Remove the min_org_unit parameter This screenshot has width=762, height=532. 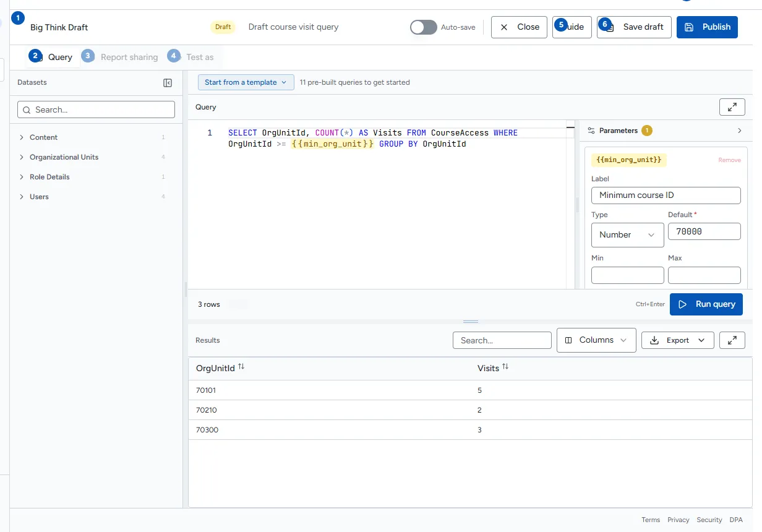729,160
